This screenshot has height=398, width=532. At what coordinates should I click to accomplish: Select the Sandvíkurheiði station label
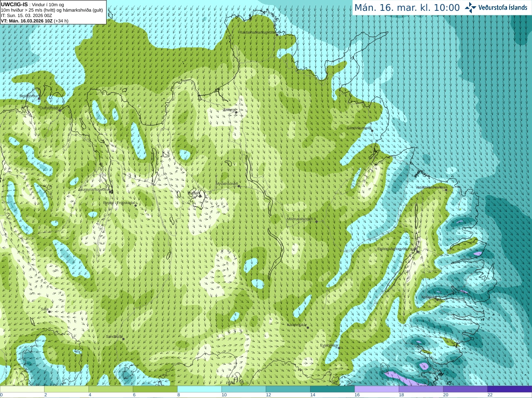(359, 128)
